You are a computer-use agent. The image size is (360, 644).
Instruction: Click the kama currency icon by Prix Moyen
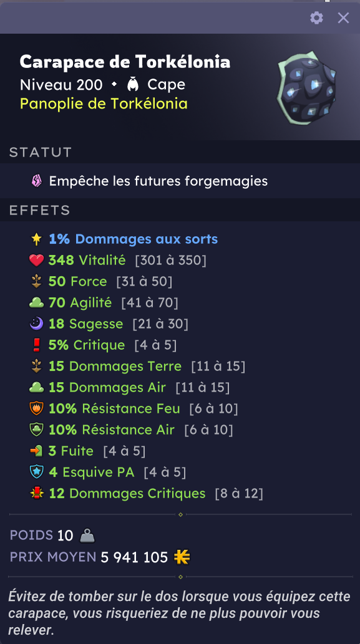tap(182, 557)
